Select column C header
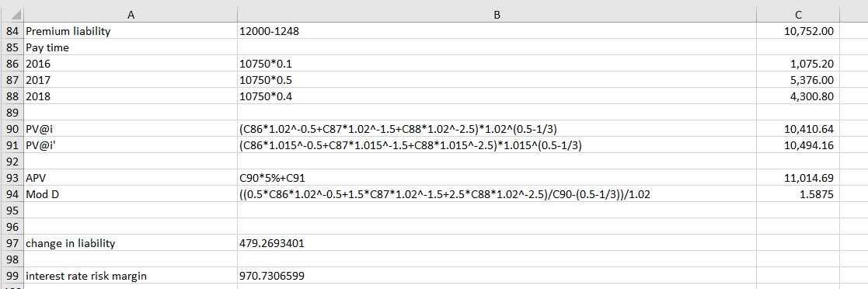This screenshot has width=868, height=289. coord(798,15)
